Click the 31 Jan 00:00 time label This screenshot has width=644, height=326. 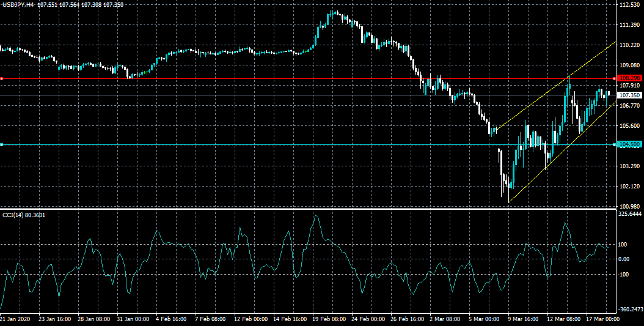[133, 319]
